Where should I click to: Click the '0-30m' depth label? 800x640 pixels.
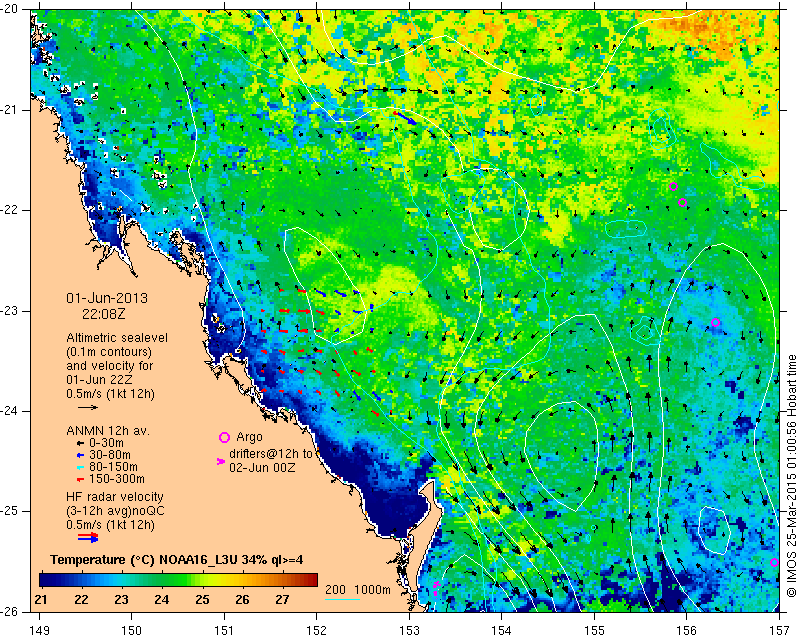pyautogui.click(x=106, y=443)
